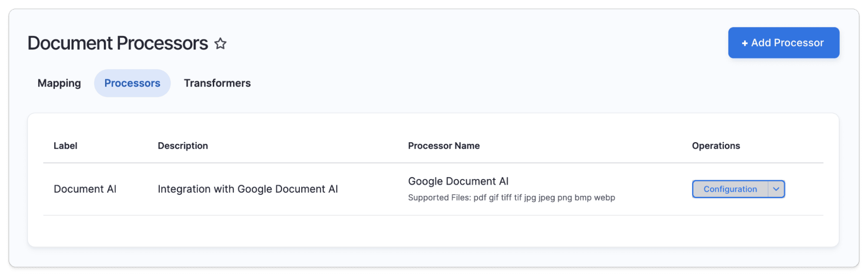This screenshot has width=868, height=276.
Task: Click the png file type text
Action: coord(564,198)
